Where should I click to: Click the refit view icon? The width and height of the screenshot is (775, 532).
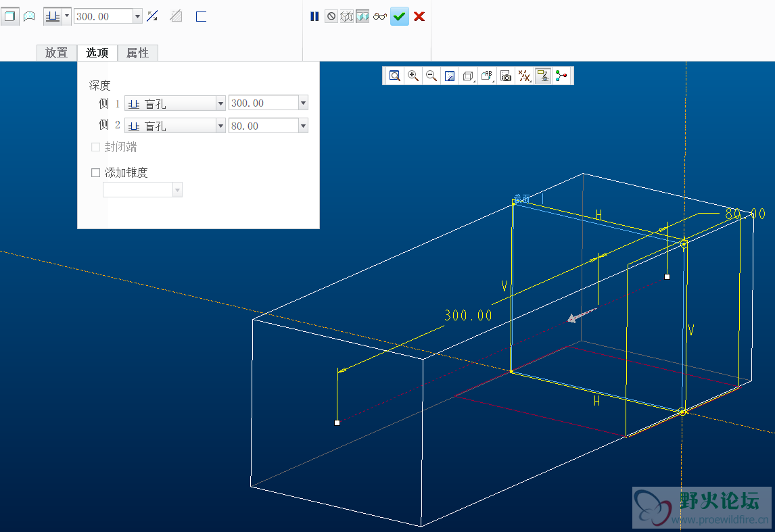pos(394,76)
